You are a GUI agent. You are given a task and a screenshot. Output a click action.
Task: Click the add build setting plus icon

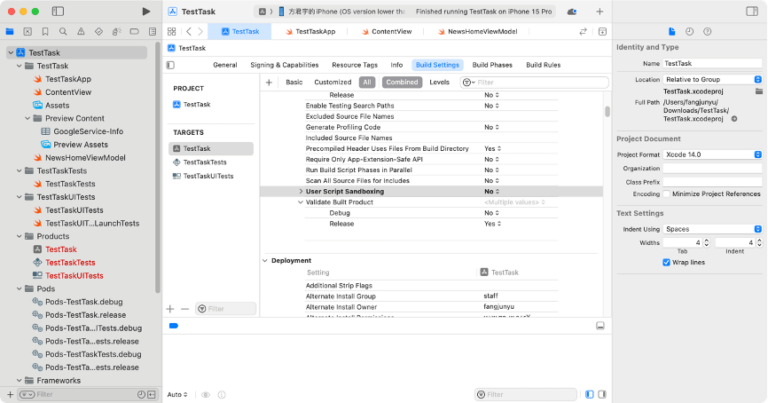click(x=268, y=82)
